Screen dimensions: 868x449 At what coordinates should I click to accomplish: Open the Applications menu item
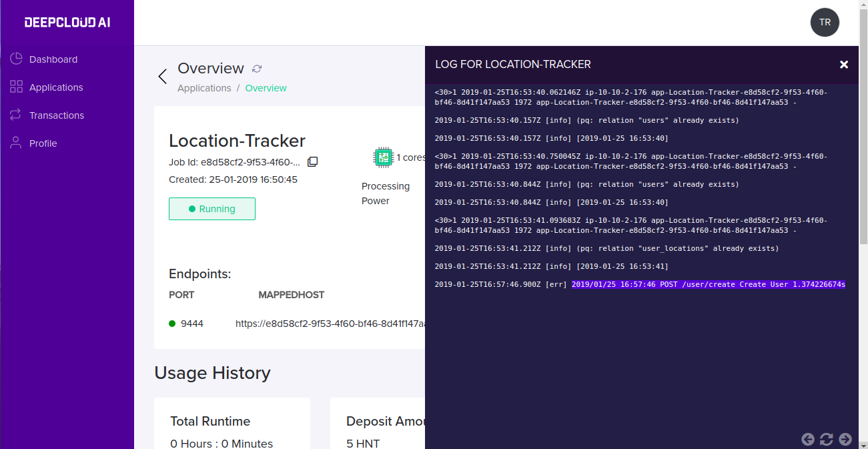point(56,87)
